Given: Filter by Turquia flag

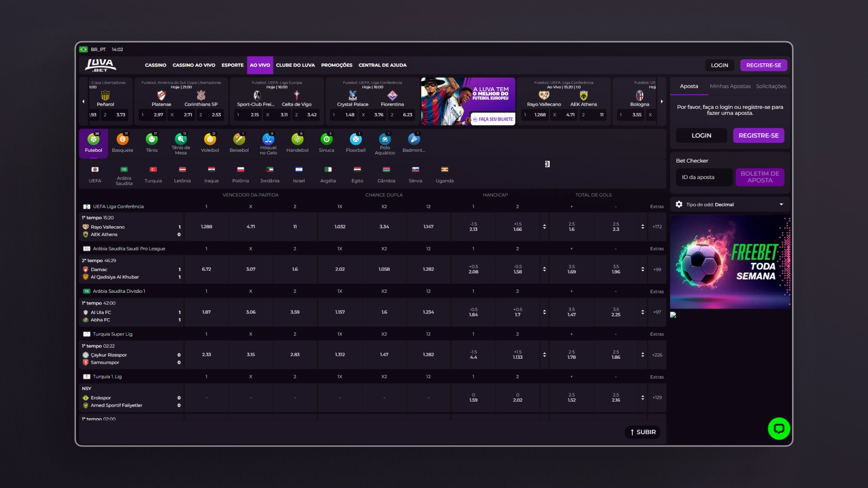Looking at the screenshot, I should point(153,174).
